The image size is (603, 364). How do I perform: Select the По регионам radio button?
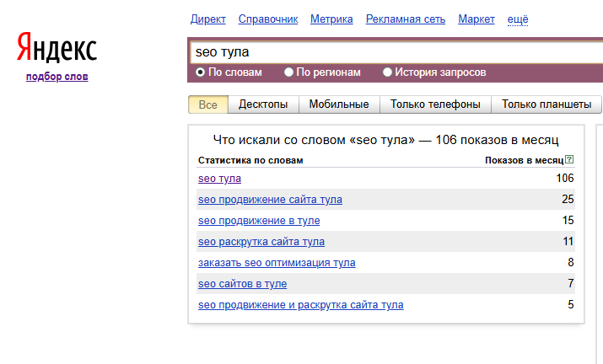289,72
